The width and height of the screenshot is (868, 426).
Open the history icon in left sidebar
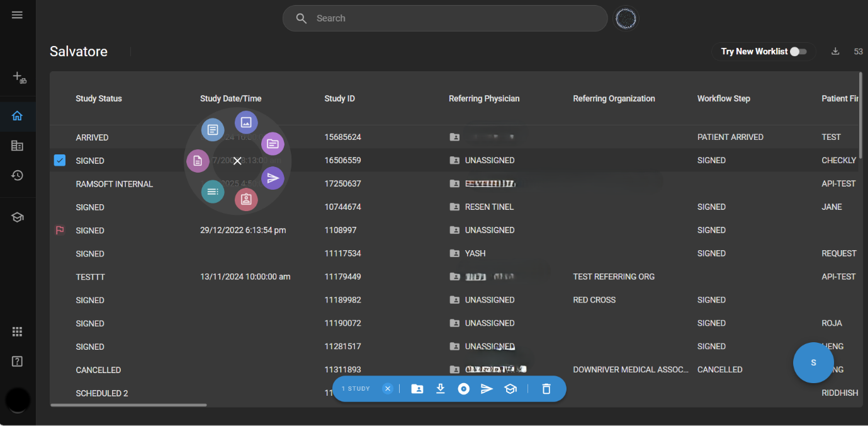[x=18, y=175]
